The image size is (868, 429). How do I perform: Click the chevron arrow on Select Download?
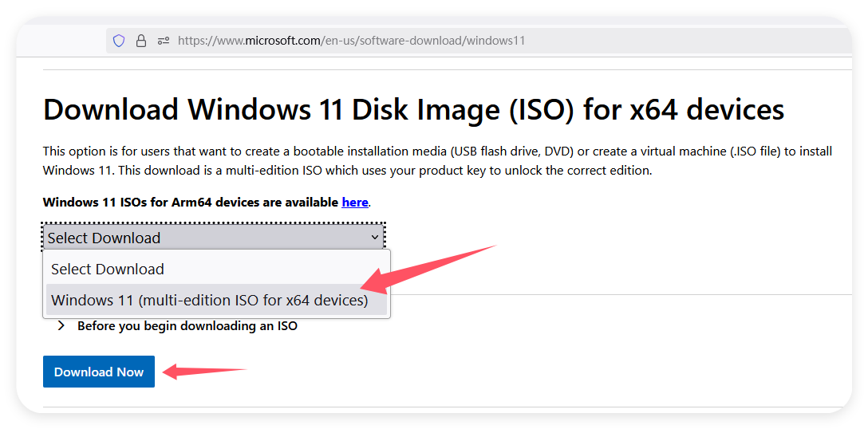click(x=375, y=238)
